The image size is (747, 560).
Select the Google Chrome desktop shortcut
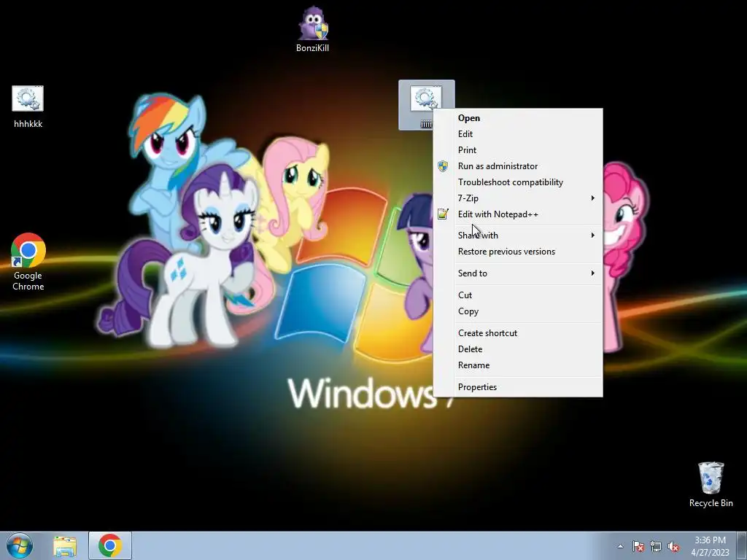pos(28,262)
